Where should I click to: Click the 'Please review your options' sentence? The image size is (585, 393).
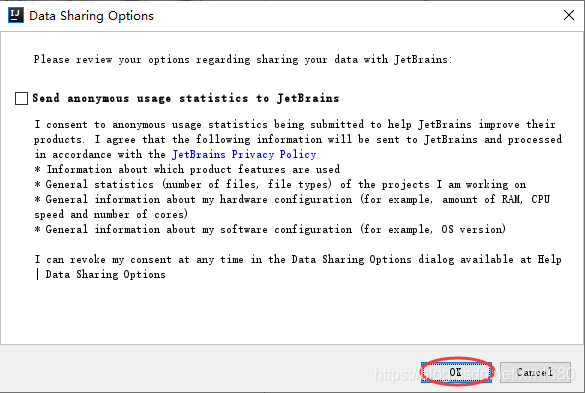243,60
